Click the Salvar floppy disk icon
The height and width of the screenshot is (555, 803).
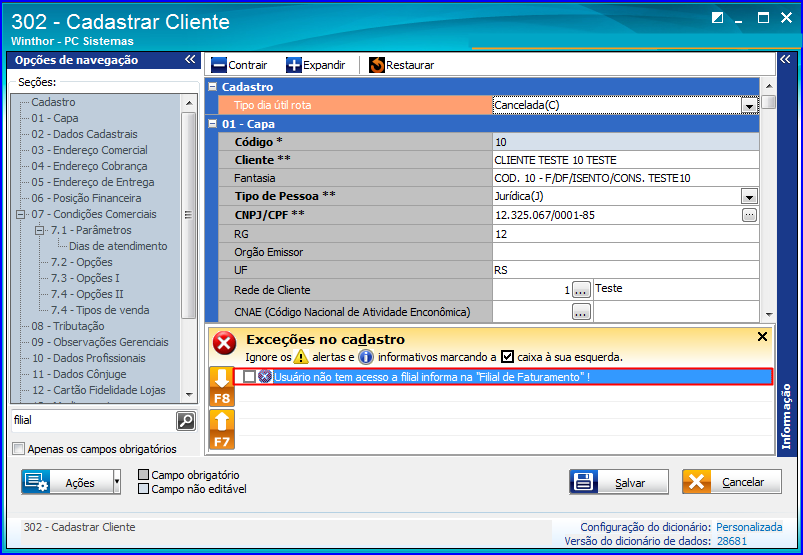[583, 482]
